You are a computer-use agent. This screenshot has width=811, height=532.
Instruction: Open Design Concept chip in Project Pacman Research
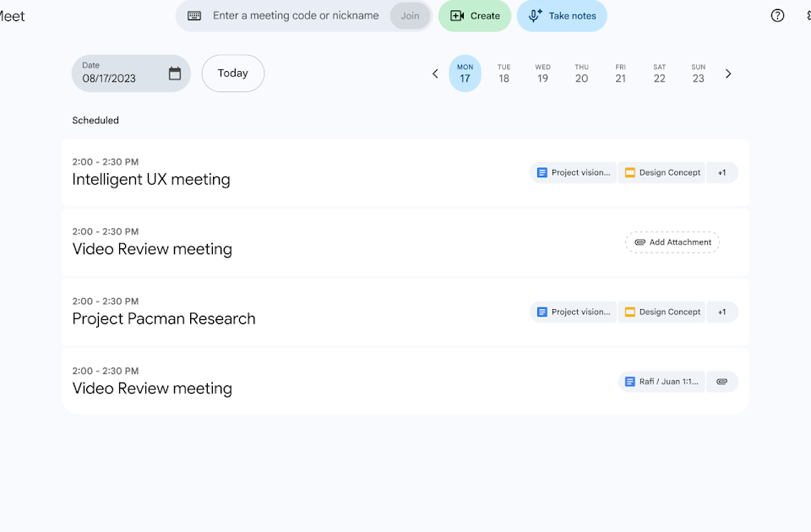click(x=661, y=312)
